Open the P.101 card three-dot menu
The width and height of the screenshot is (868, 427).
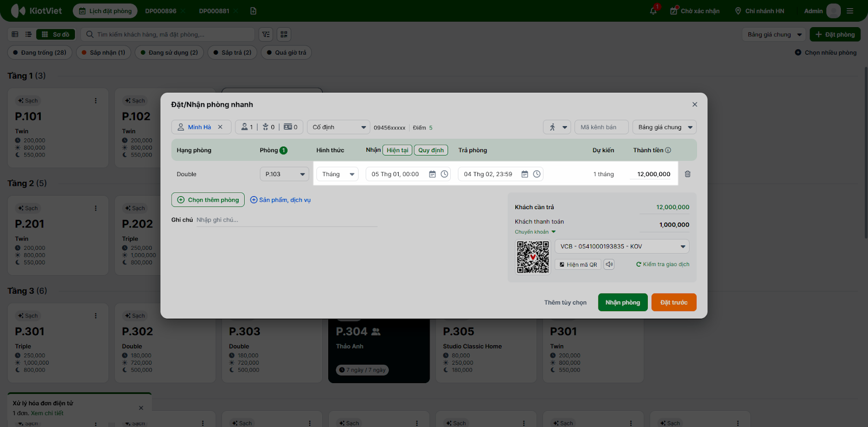point(96,101)
